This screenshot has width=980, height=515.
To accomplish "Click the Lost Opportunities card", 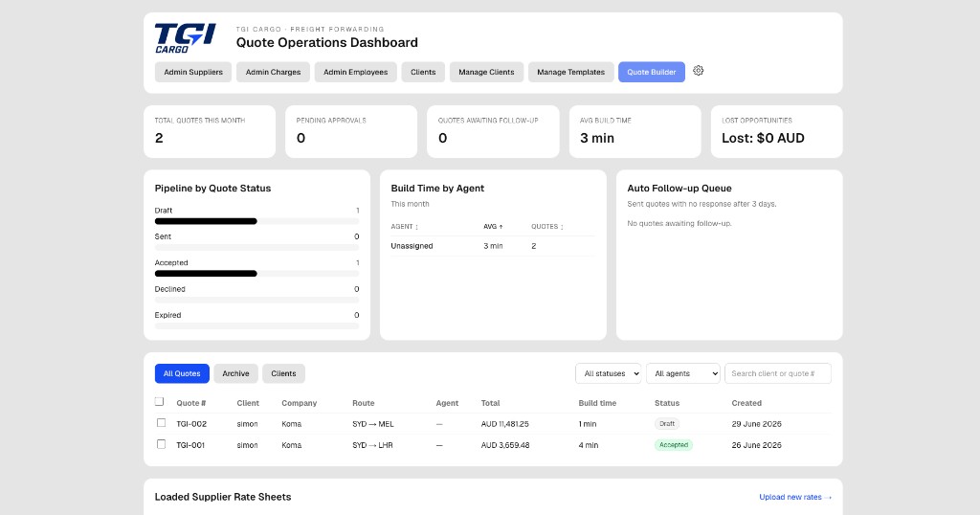I will pyautogui.click(x=777, y=131).
